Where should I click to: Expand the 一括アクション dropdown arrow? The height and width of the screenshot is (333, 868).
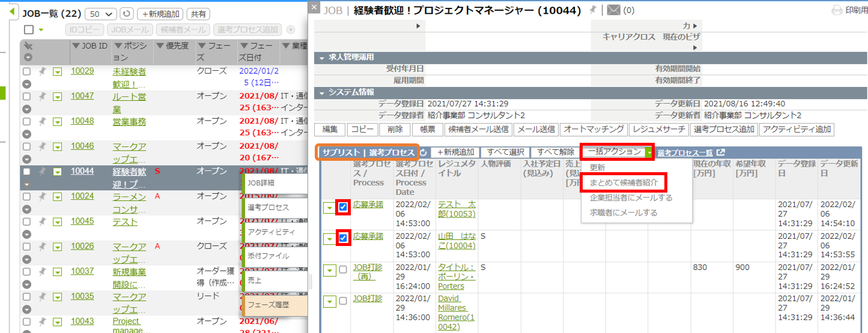(x=649, y=152)
